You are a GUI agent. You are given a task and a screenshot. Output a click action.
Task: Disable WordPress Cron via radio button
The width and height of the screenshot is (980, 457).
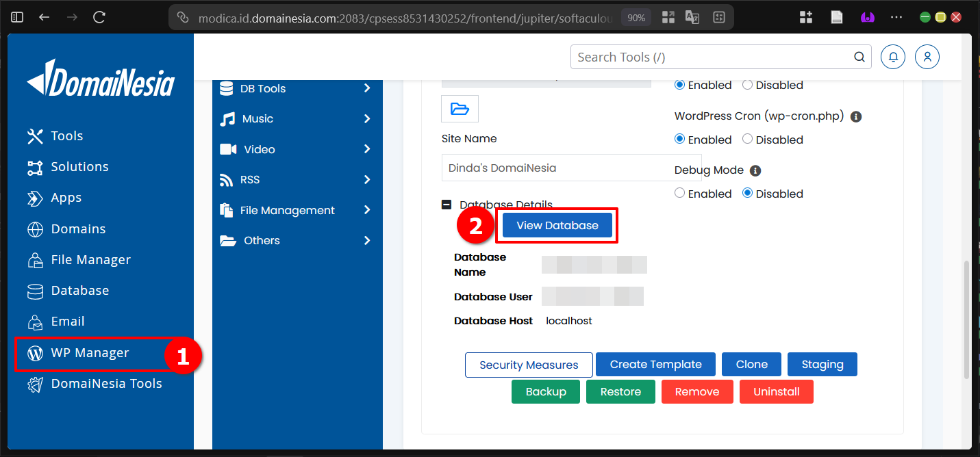[x=747, y=139]
